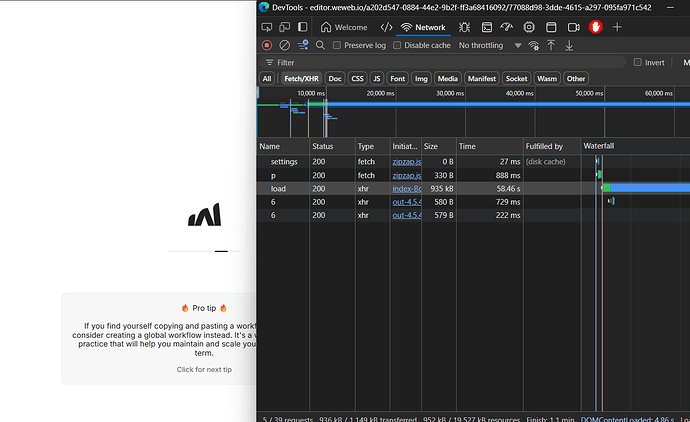690x422 pixels.
Task: Open the Application panel icon
Action: coord(551,27)
